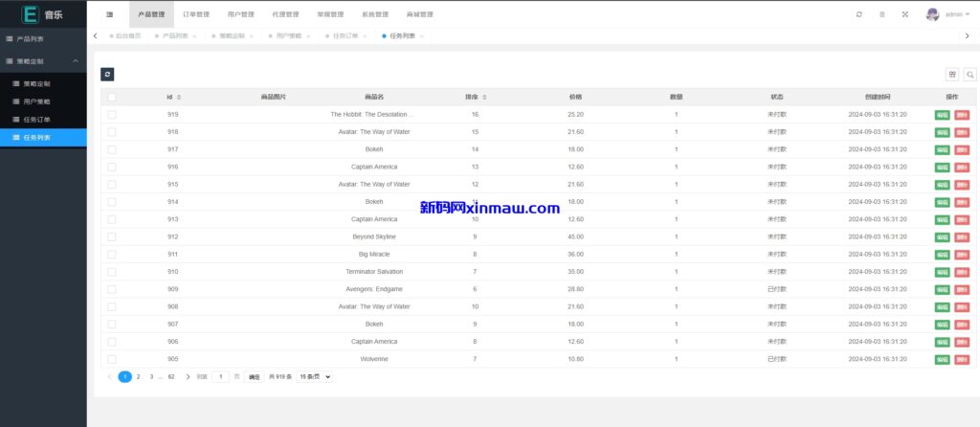Image resolution: width=980 pixels, height=427 pixels.
Task: Click the dark table refresh button
Action: tap(107, 74)
